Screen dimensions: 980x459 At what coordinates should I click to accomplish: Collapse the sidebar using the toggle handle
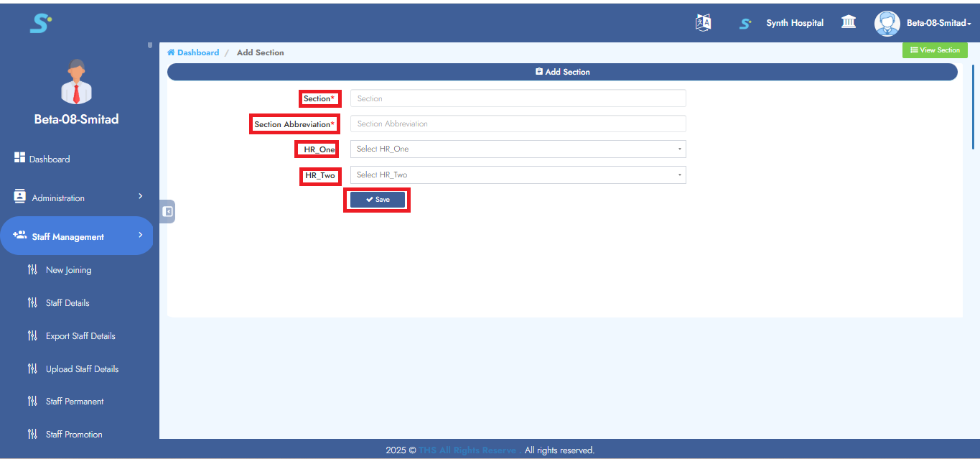pyautogui.click(x=167, y=211)
